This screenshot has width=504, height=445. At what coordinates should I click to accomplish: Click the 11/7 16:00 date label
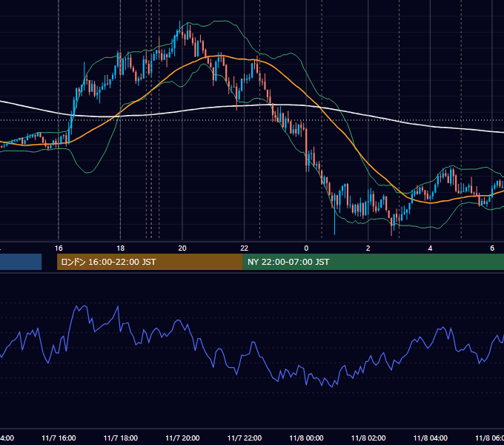[x=59, y=438]
